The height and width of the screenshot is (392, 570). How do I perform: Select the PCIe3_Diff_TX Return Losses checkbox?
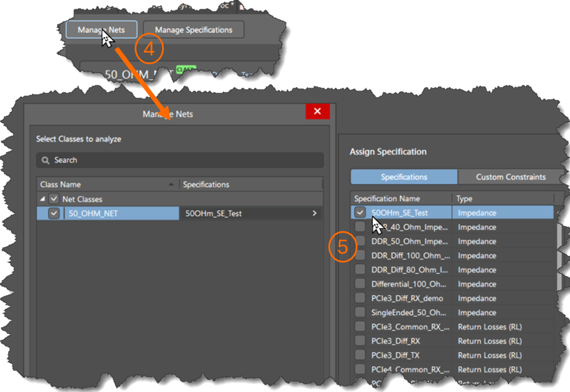tap(360, 355)
